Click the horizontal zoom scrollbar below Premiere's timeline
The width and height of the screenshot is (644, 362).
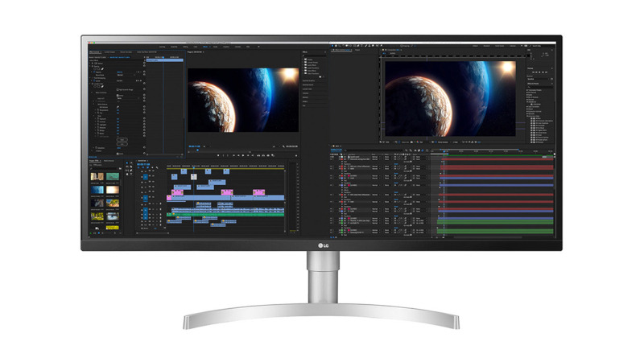(153, 233)
